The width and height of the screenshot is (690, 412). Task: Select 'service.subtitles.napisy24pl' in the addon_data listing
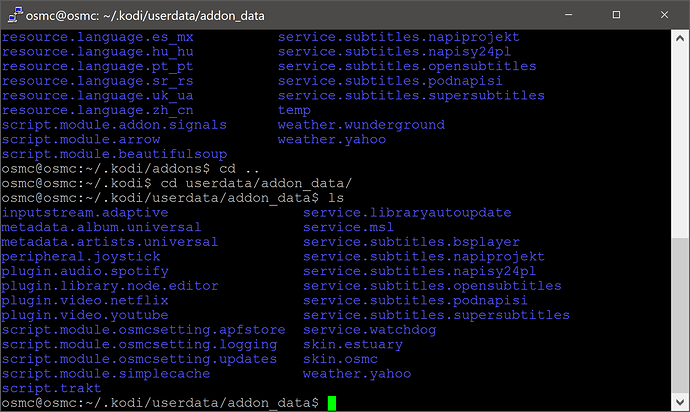click(x=420, y=271)
